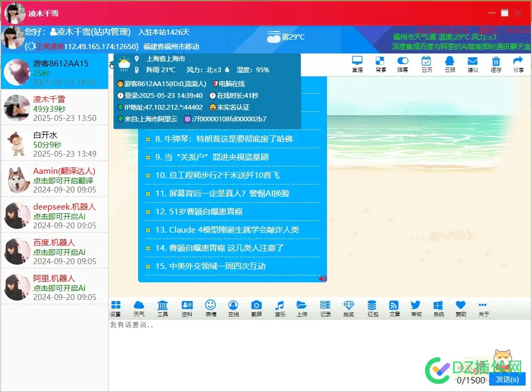532x392 pixels.
Task: Open the 记录 chat records icon
Action: (x=325, y=309)
